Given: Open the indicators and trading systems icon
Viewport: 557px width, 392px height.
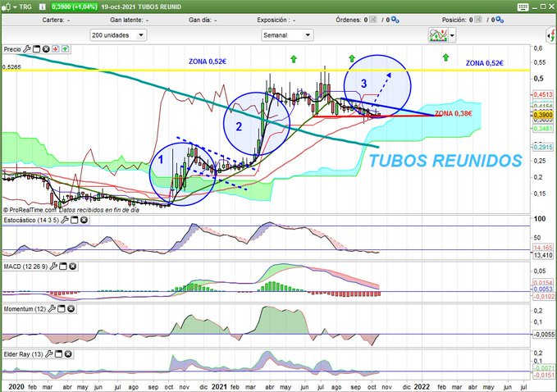Looking at the screenshot, I should pos(438,35).
